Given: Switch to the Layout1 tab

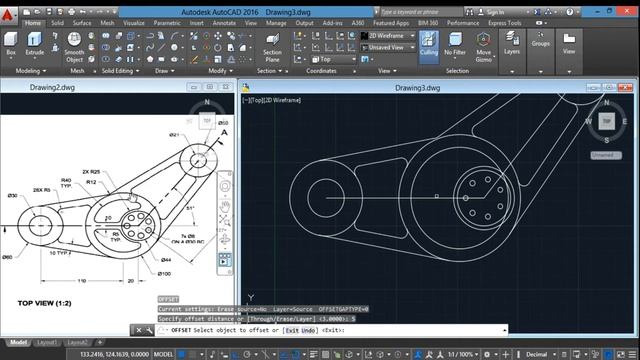Looking at the screenshot, I should 47,342.
